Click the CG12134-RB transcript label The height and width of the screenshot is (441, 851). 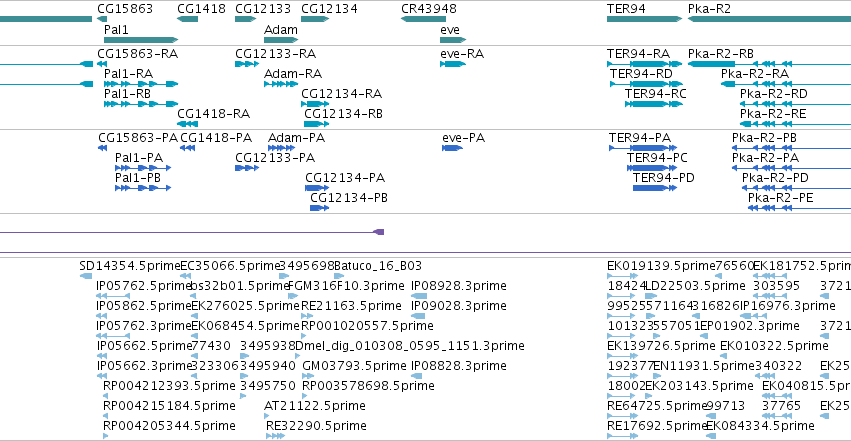343,114
